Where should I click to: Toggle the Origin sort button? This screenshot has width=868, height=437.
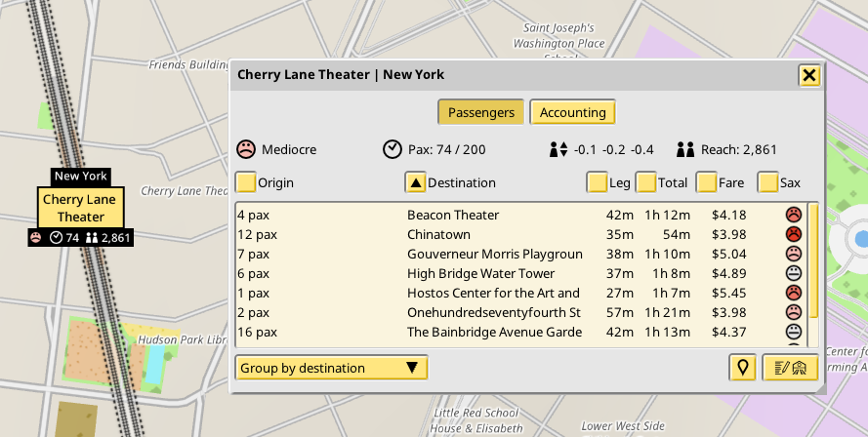pos(246,182)
